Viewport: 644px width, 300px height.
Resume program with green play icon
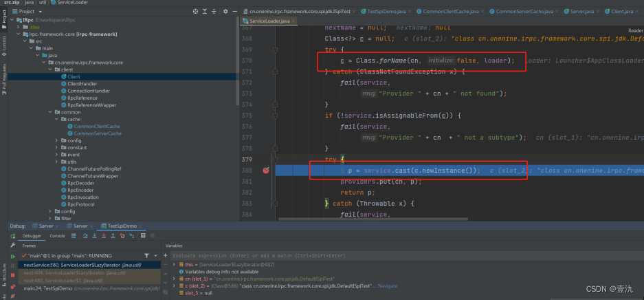(x=13, y=256)
